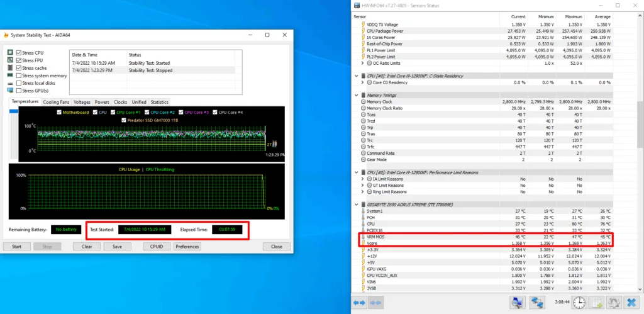Image resolution: width=644 pixels, height=314 pixels.
Task: Click the shrink-columns arrows icon in HWiNFO
Action: click(375, 303)
